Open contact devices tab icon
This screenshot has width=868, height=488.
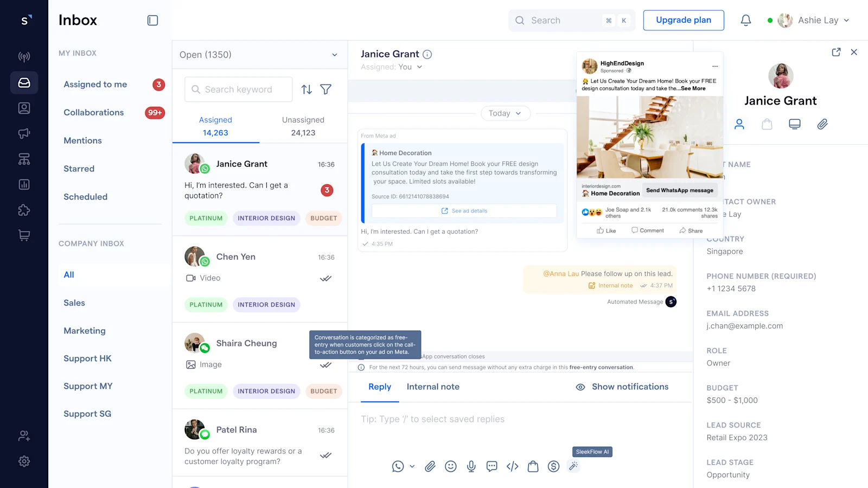(x=795, y=124)
